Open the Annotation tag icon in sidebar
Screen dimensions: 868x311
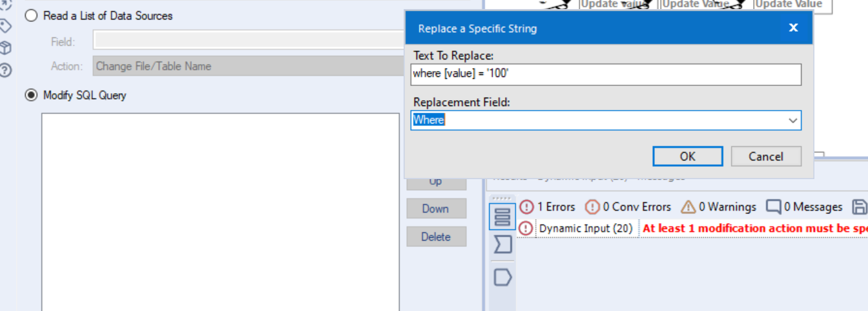[5, 26]
